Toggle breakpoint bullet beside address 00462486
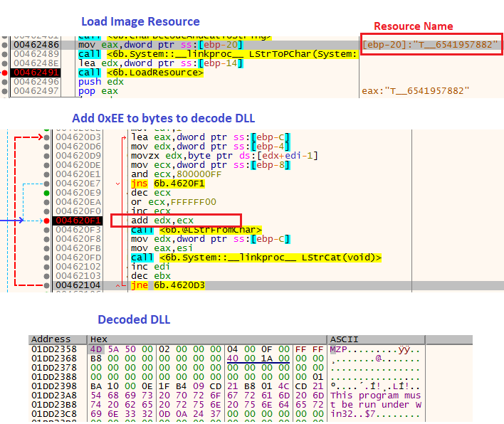 point(4,45)
